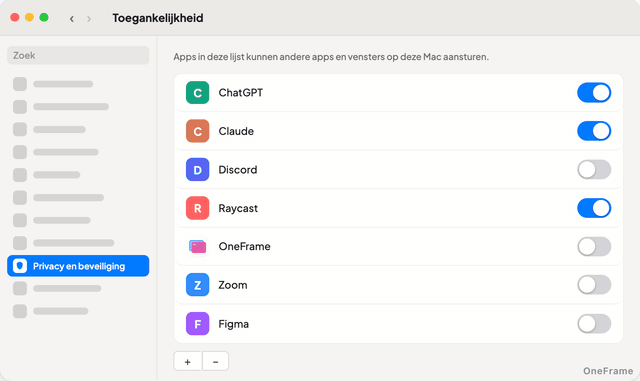Click the Figma app icon
Viewport: 640px width, 381px height.
pos(198,324)
